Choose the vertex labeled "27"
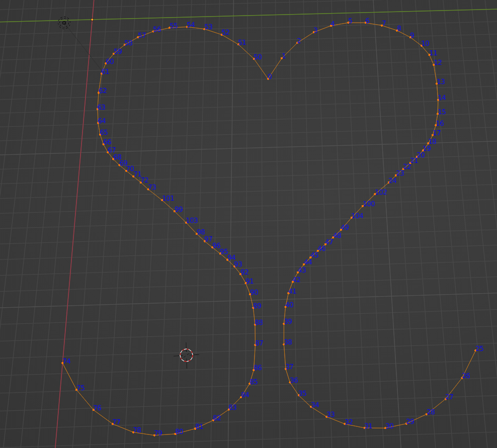497x448 pixels. (445, 399)
